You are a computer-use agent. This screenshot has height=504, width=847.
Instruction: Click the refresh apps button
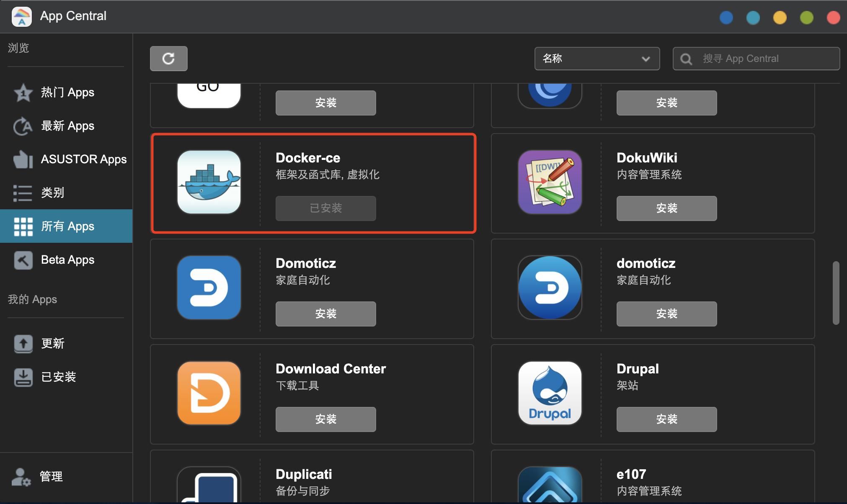168,59
